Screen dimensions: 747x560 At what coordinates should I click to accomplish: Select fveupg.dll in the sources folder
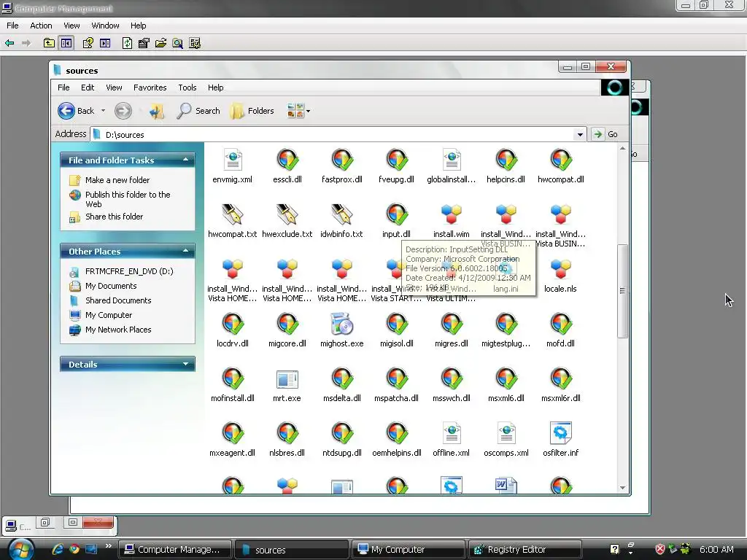pos(396,160)
